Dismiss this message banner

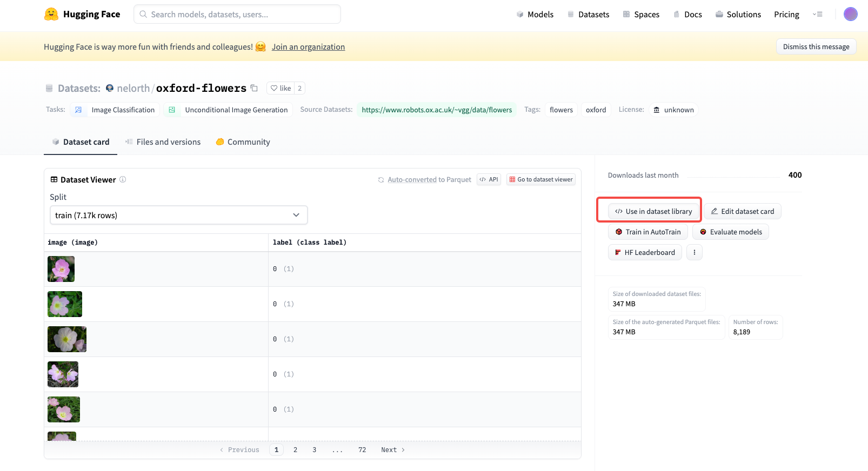(816, 46)
